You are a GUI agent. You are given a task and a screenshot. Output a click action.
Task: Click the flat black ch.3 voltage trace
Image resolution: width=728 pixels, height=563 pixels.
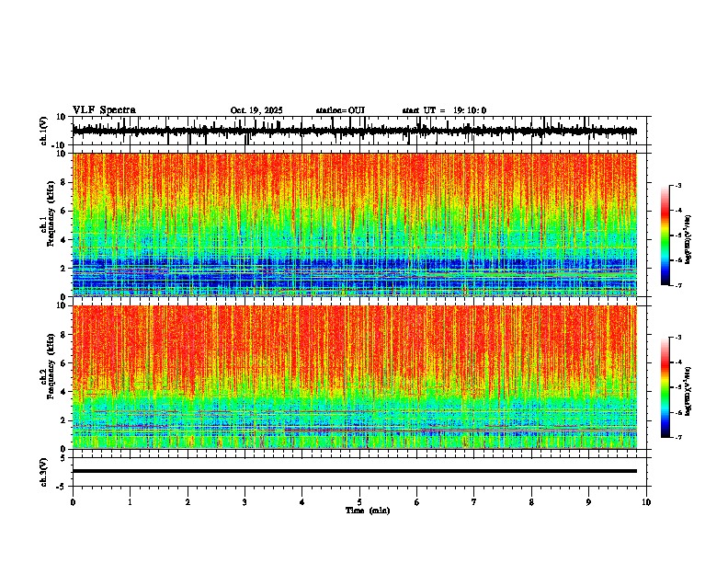355,471
